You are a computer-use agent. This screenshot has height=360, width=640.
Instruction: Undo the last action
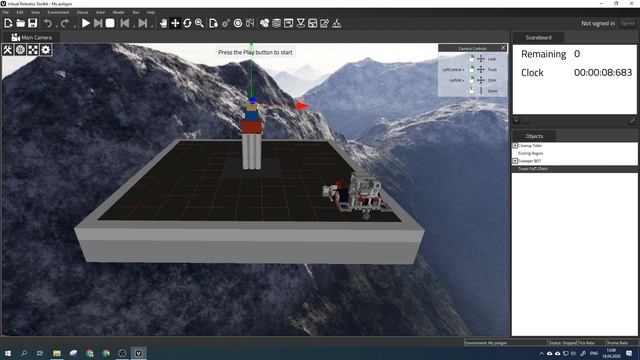coord(48,23)
